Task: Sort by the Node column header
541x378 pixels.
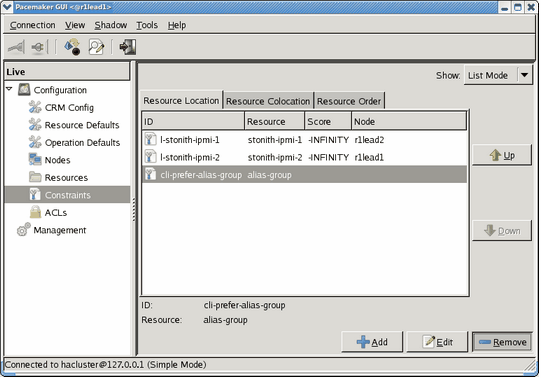Action: 409,121
